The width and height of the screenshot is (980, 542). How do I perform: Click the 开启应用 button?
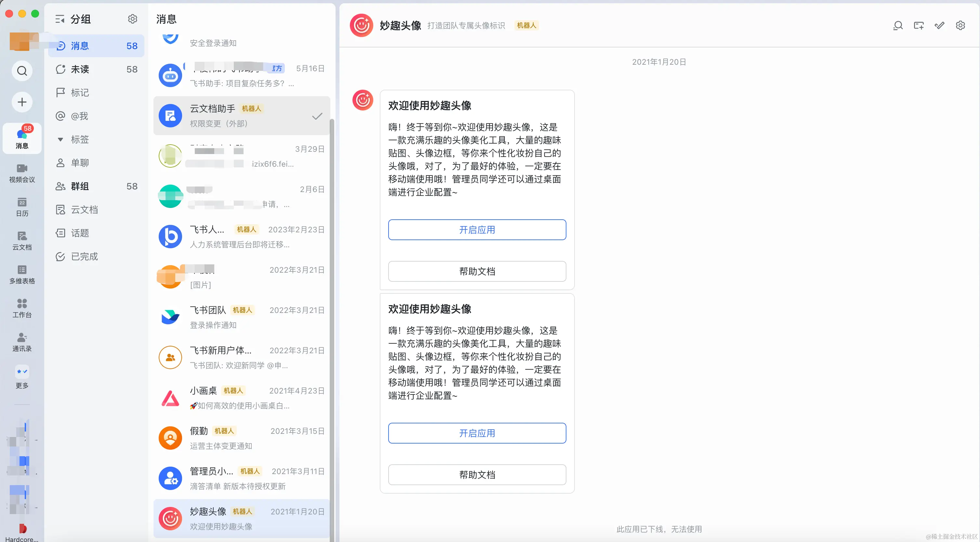477,230
